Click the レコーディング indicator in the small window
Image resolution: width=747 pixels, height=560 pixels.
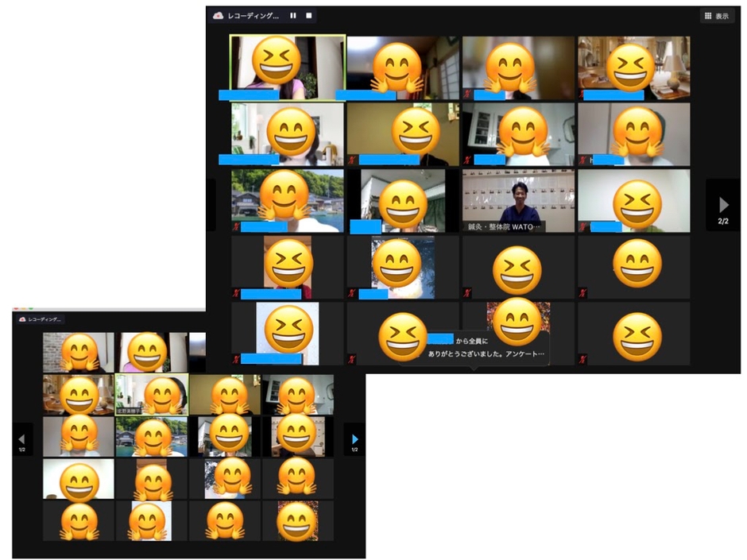click(40, 319)
